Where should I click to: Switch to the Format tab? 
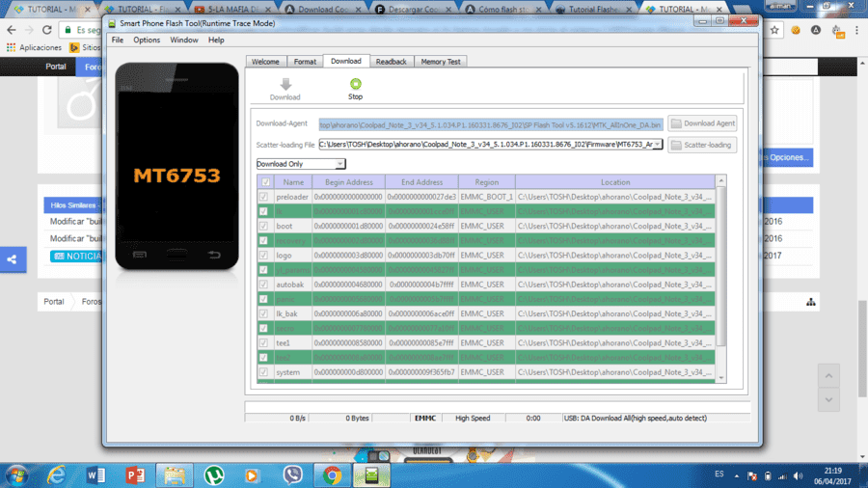pos(305,62)
